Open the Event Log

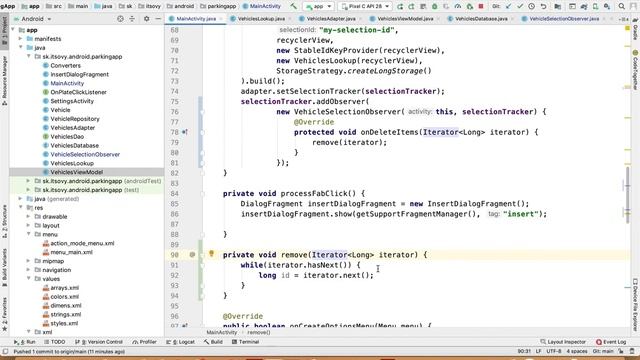click(611, 342)
